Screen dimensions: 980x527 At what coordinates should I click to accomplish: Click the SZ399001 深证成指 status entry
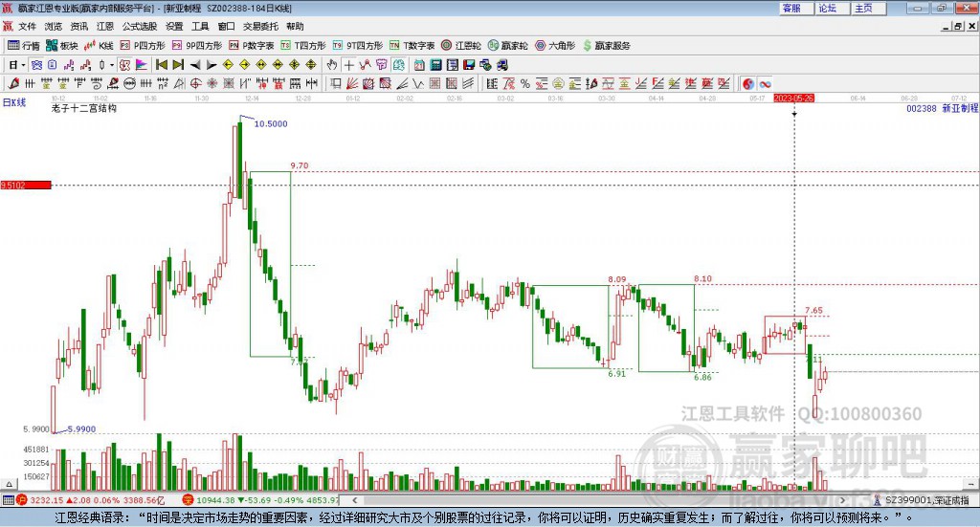point(922,500)
